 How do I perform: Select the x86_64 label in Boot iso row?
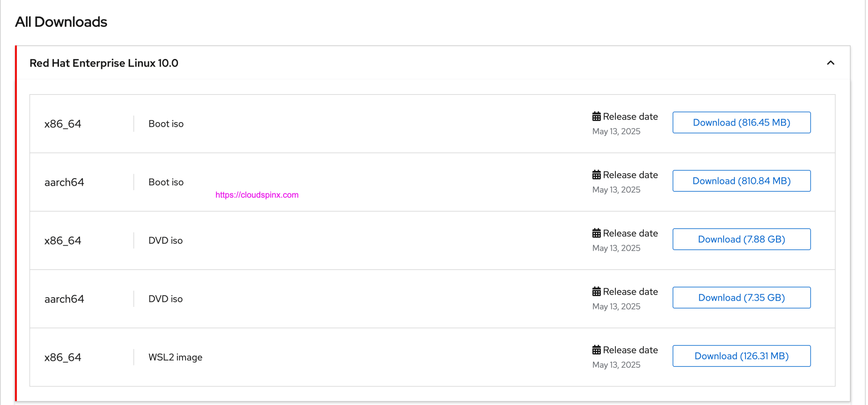pyautogui.click(x=63, y=124)
